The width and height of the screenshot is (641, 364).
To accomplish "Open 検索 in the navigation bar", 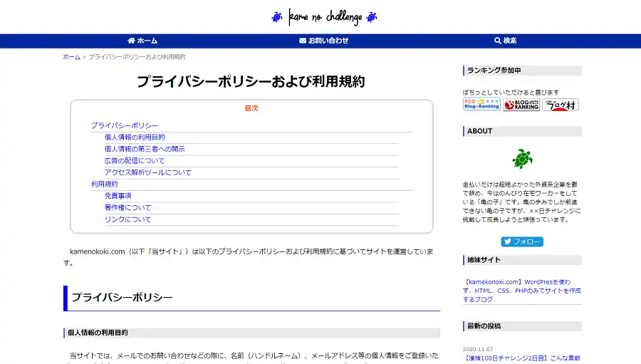I will pos(505,41).
